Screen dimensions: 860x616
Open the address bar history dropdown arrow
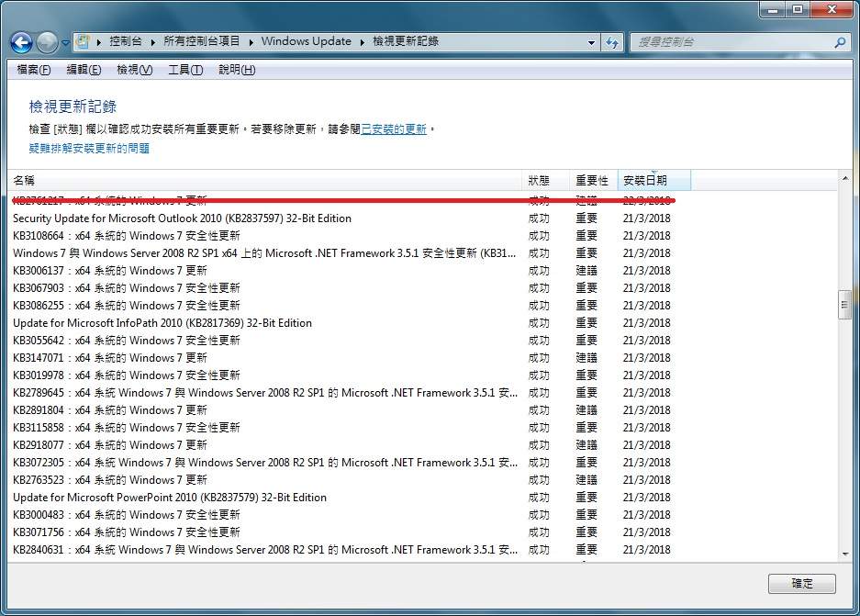[x=591, y=42]
